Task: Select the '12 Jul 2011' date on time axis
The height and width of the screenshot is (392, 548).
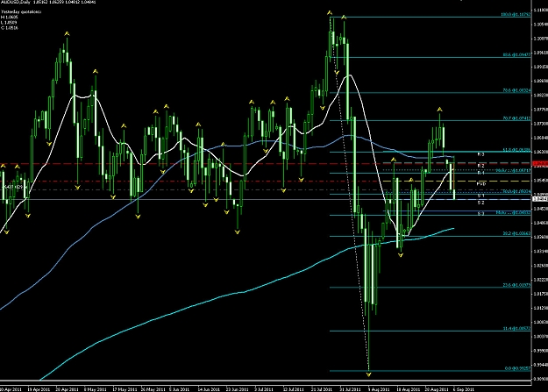Action: pyautogui.click(x=294, y=389)
